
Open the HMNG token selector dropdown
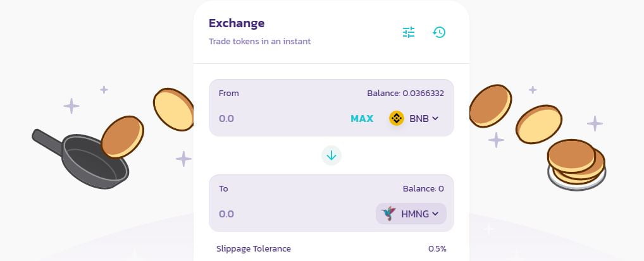coord(411,214)
